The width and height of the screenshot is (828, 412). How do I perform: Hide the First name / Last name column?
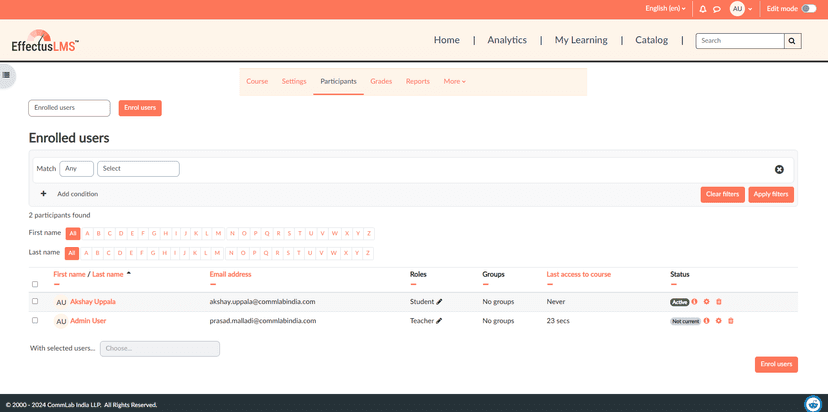tap(57, 284)
